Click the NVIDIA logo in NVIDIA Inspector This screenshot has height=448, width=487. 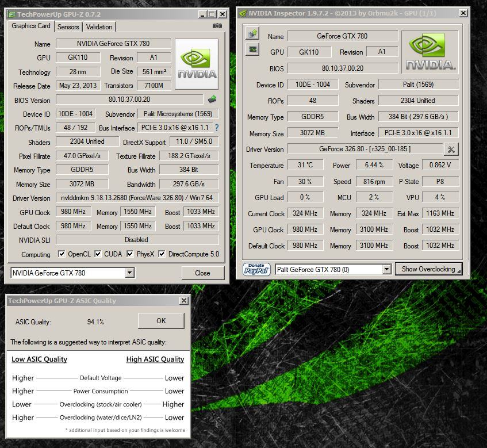point(430,52)
